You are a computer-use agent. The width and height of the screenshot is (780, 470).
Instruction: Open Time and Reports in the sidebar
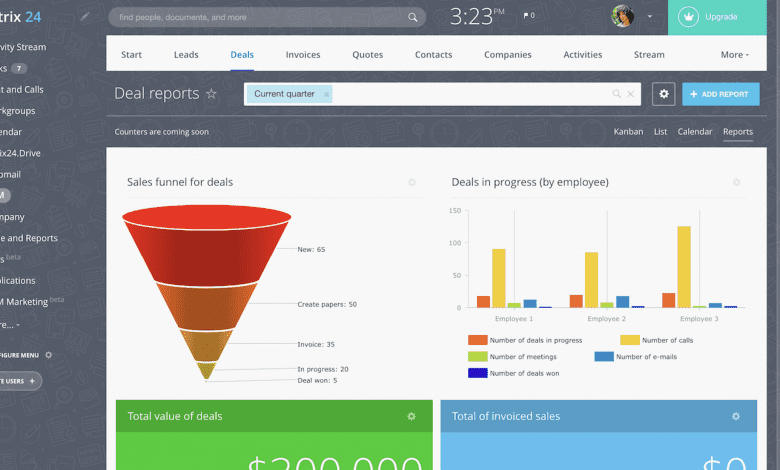pos(29,238)
